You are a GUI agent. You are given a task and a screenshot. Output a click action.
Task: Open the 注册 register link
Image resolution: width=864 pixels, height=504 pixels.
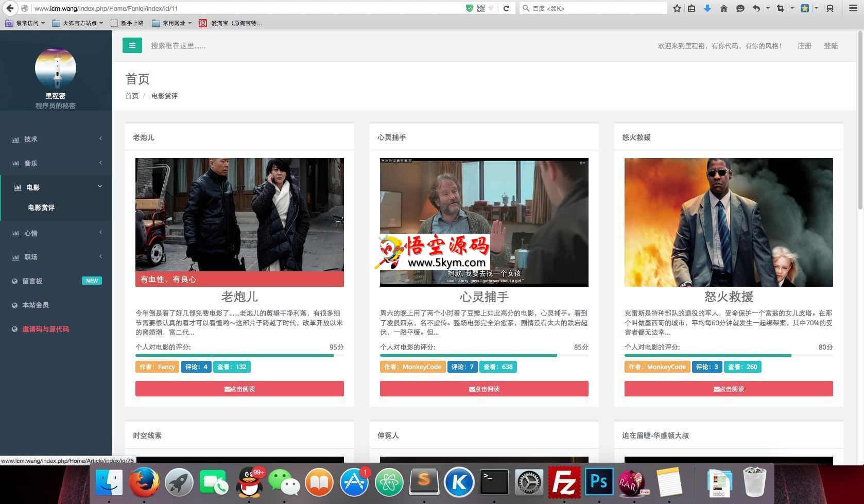[x=804, y=46]
